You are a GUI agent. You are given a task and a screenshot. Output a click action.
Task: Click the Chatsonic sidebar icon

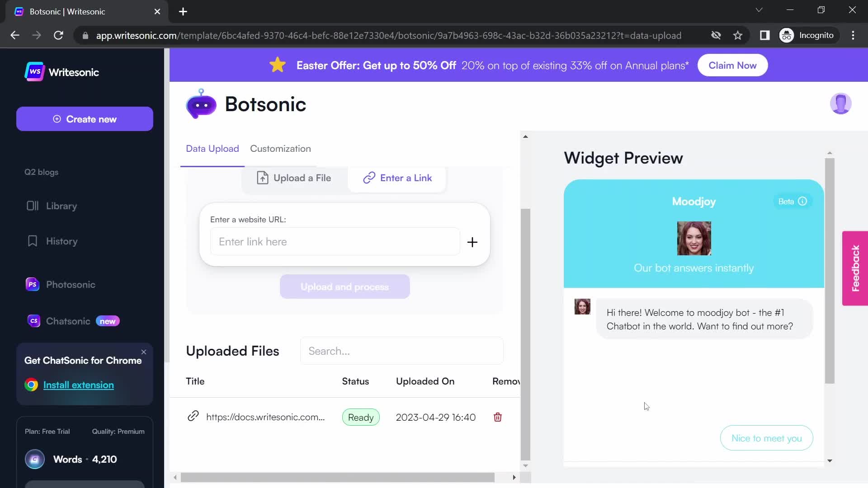point(33,321)
